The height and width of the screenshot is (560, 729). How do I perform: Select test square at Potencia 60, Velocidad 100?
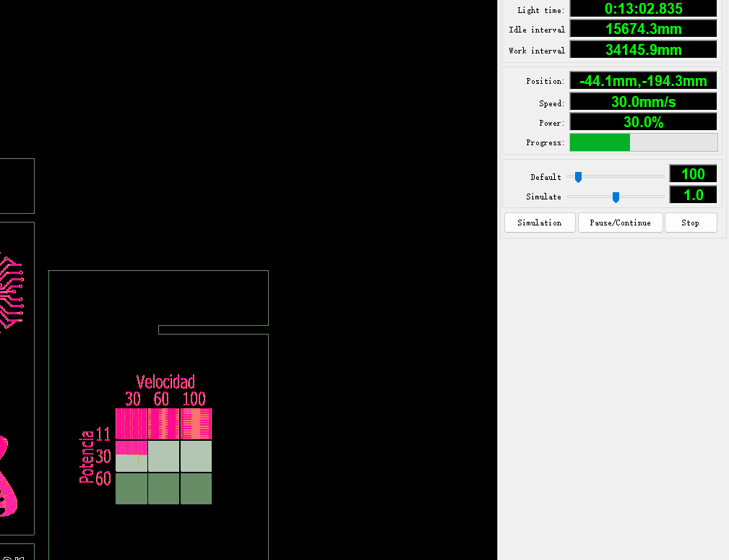coord(196,488)
